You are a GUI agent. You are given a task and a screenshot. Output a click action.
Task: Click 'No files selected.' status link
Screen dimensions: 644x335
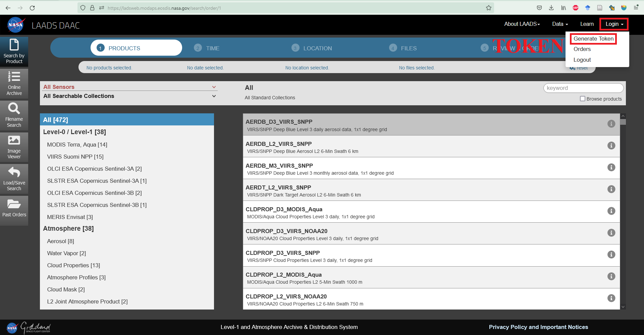click(x=417, y=68)
